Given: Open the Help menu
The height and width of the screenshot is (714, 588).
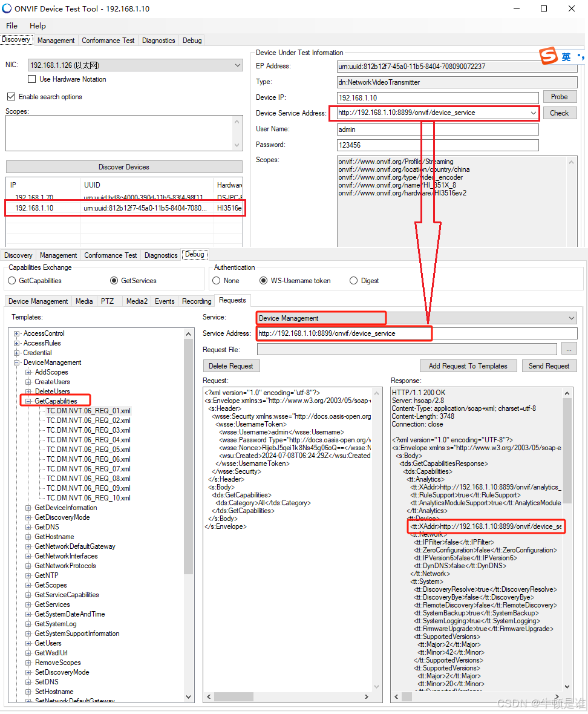Looking at the screenshot, I should [x=38, y=26].
